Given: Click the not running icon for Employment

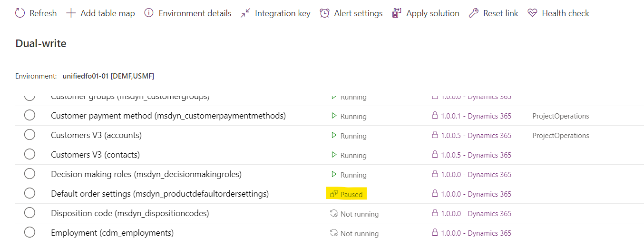Looking at the screenshot, I should (334, 233).
